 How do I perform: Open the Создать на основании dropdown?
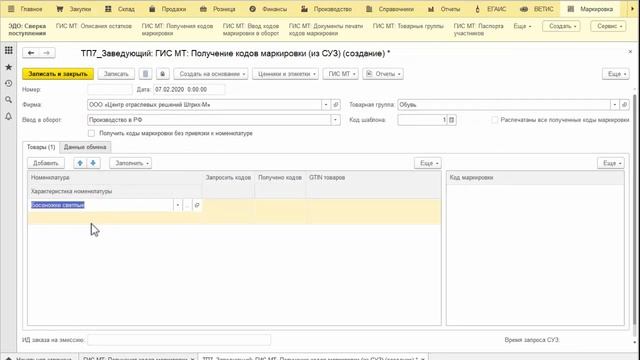point(211,74)
